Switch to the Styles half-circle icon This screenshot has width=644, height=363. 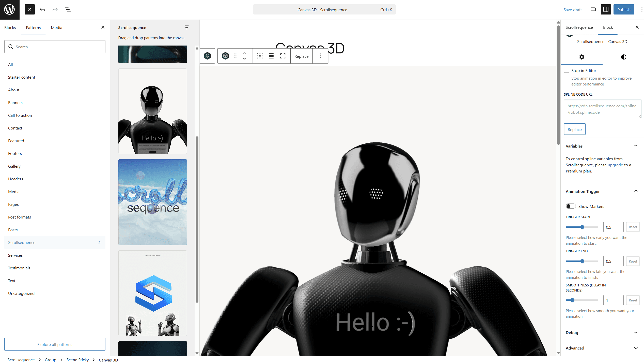[623, 57]
